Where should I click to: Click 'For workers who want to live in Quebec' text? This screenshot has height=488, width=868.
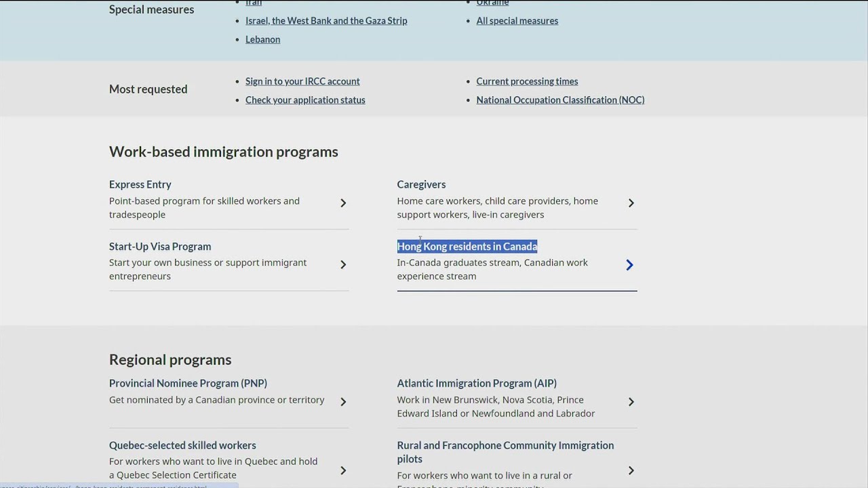213,468
